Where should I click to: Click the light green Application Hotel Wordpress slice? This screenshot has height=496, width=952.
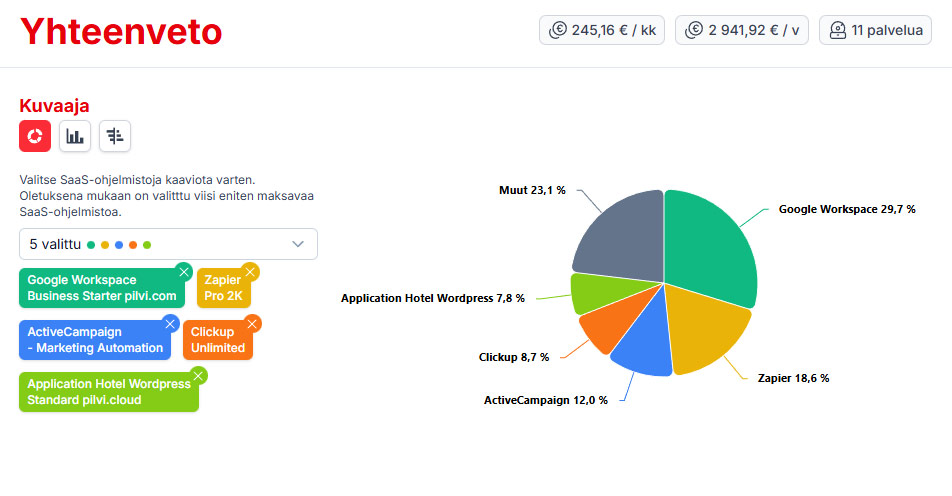coord(589,294)
